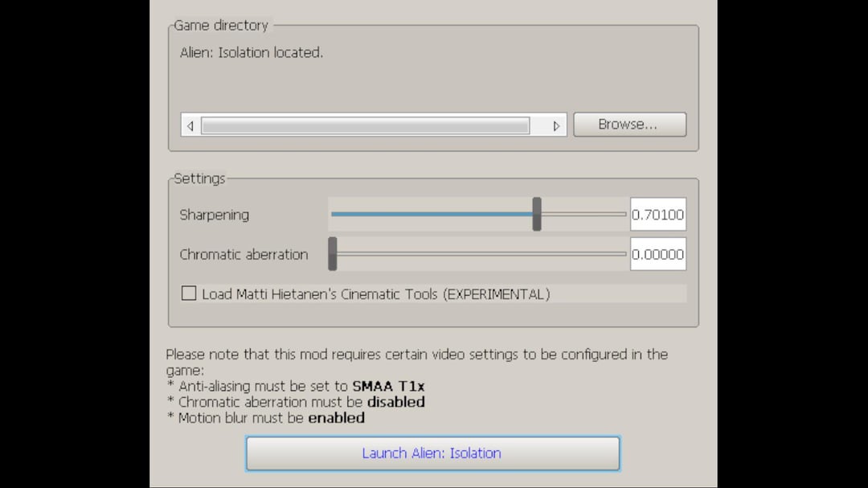Click the 'Alien: Isolation located.' status text

point(251,53)
